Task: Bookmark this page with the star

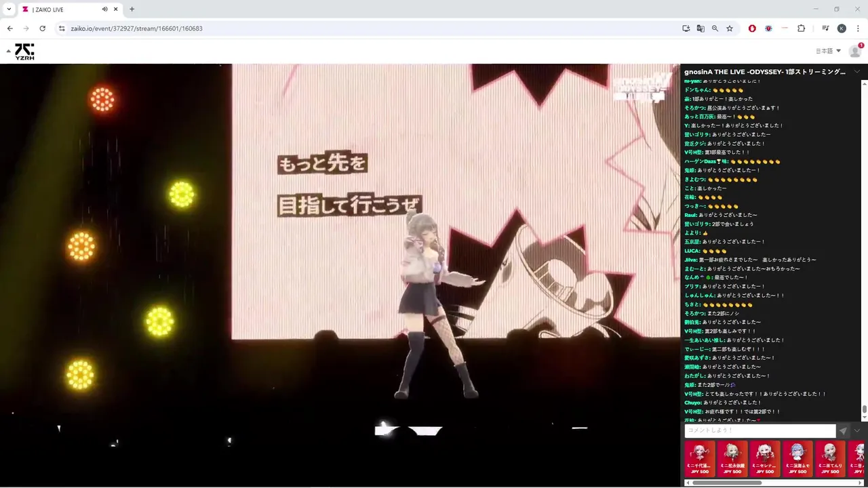Action: point(730,28)
